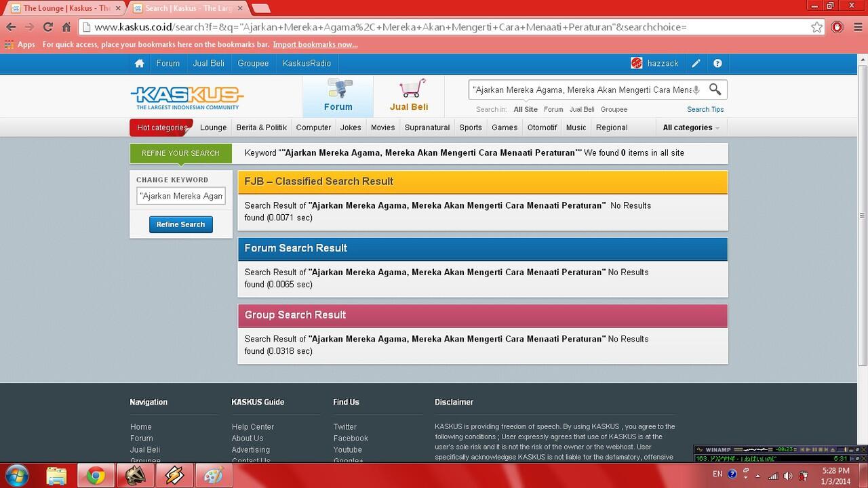Open the Lounge category

[214, 127]
